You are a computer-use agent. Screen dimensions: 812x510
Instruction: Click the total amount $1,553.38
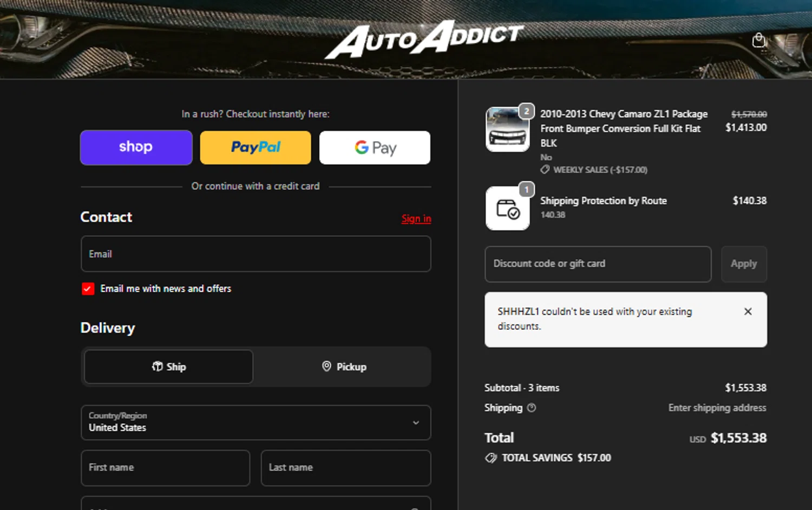pos(738,438)
